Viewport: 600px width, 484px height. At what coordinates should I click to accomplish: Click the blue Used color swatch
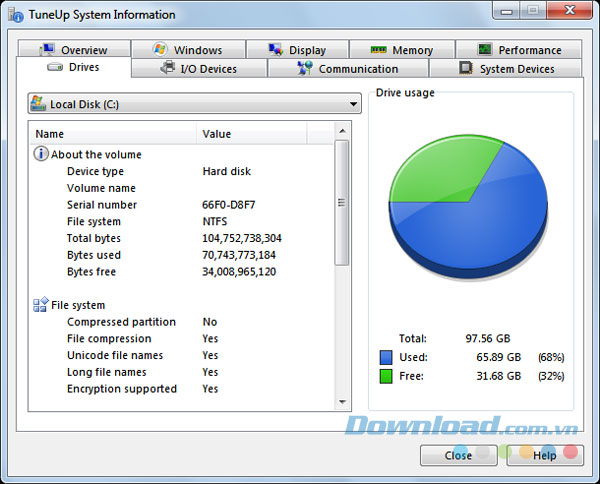(386, 357)
